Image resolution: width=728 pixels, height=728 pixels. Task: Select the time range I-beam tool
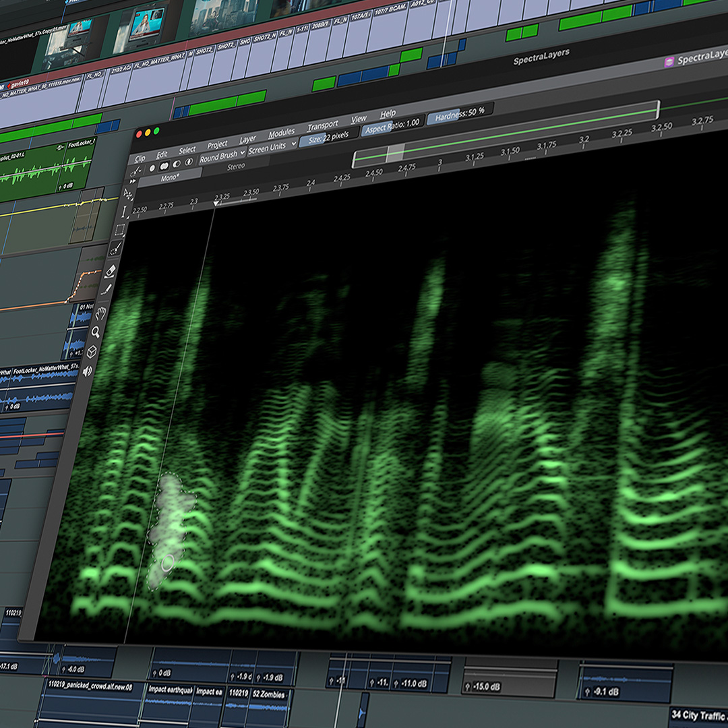tap(124, 212)
